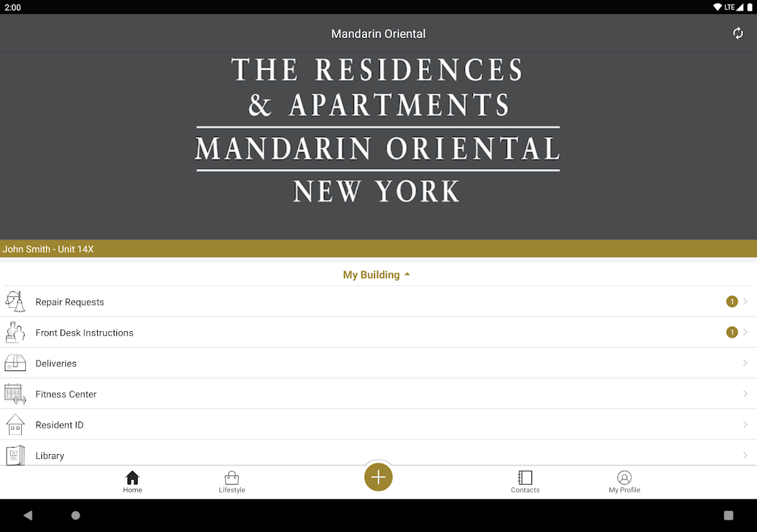Image resolution: width=757 pixels, height=532 pixels.
Task: Tap the battery icon in status bar
Action: point(750,7)
